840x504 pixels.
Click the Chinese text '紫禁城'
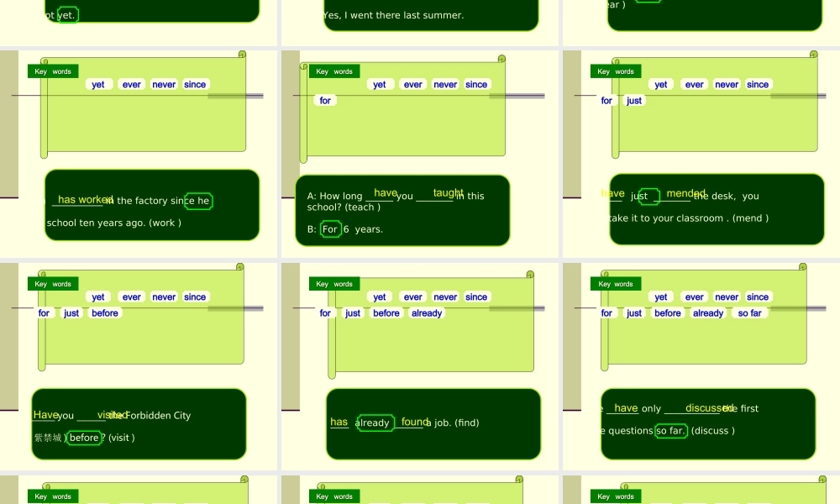point(48,438)
